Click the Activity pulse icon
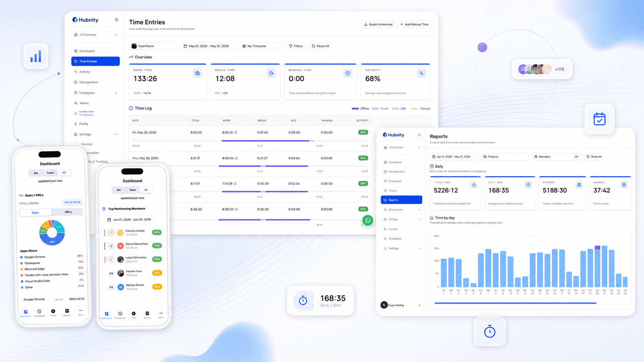The image size is (644, 362). [x=421, y=73]
